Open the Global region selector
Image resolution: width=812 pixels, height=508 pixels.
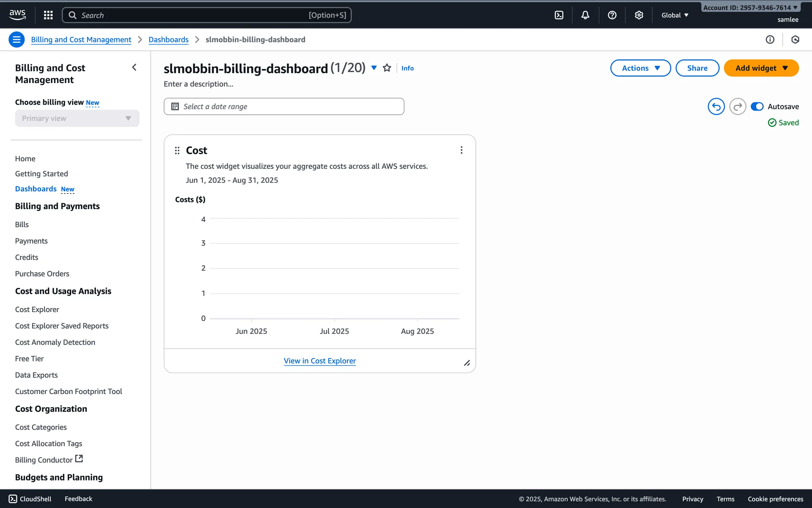pyautogui.click(x=675, y=15)
